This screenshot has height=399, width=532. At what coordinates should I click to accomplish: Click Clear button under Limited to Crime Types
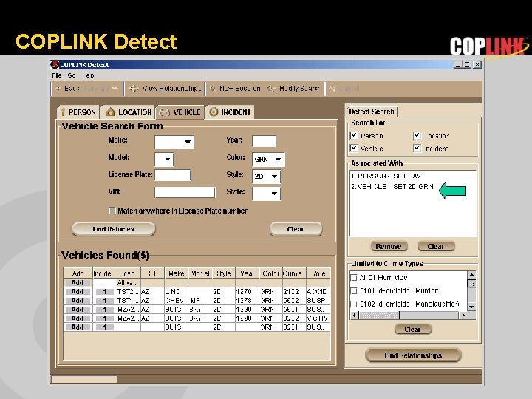(413, 330)
